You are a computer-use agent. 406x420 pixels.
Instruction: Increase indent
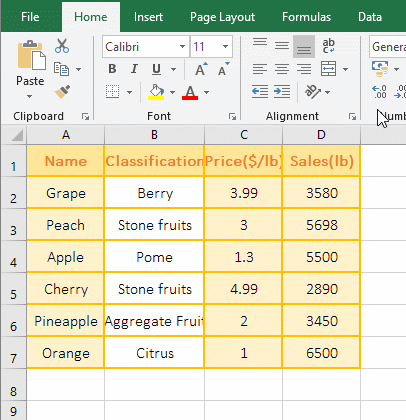click(x=282, y=92)
